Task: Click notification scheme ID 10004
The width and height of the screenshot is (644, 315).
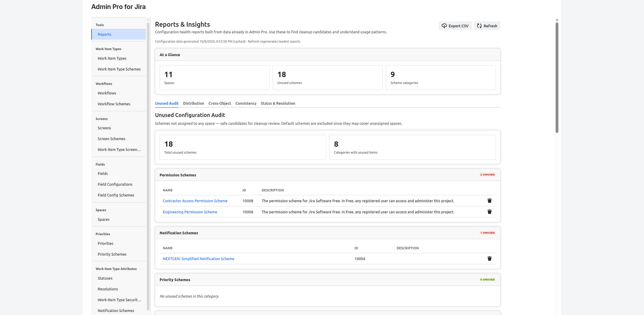Action: [x=360, y=259]
